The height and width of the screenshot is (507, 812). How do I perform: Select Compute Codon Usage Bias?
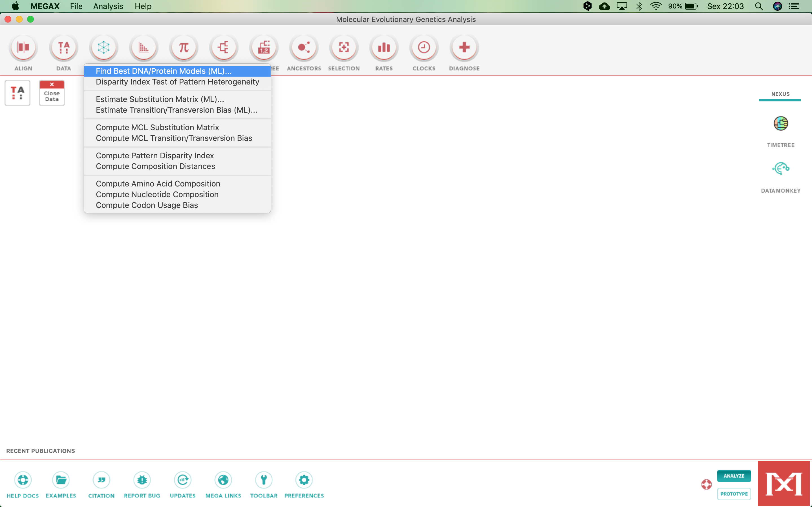147,205
